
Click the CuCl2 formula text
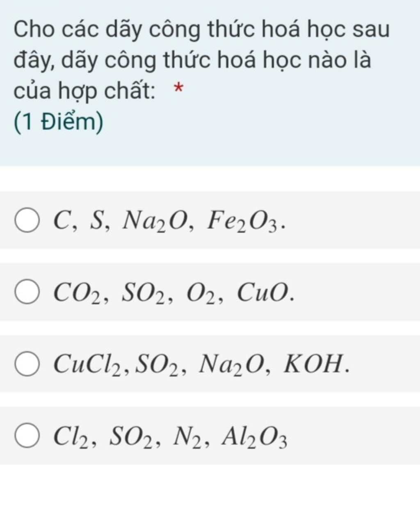click(x=88, y=365)
